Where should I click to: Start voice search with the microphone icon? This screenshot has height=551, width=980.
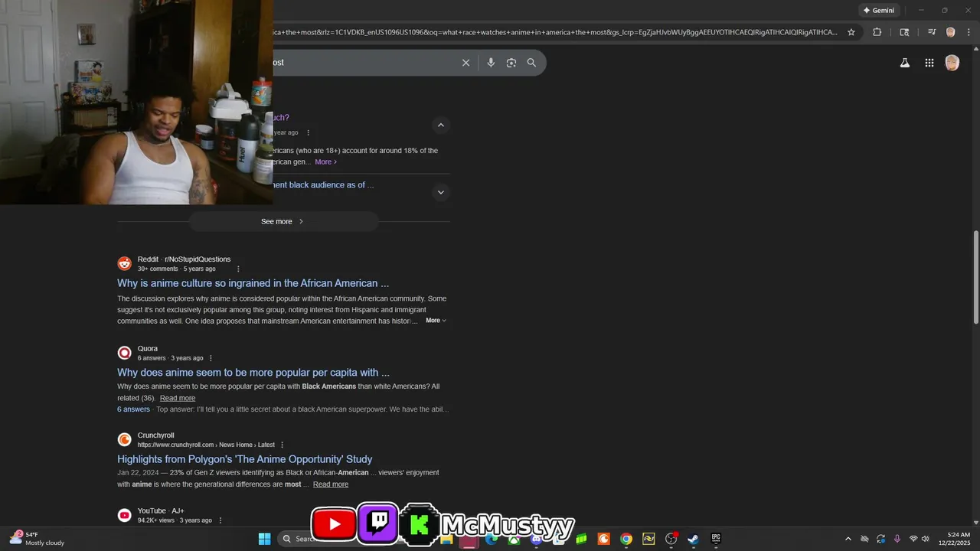pos(491,63)
